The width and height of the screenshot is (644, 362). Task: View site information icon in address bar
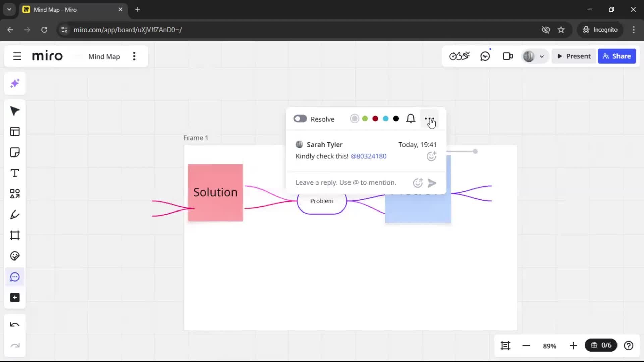pyautogui.click(x=64, y=29)
